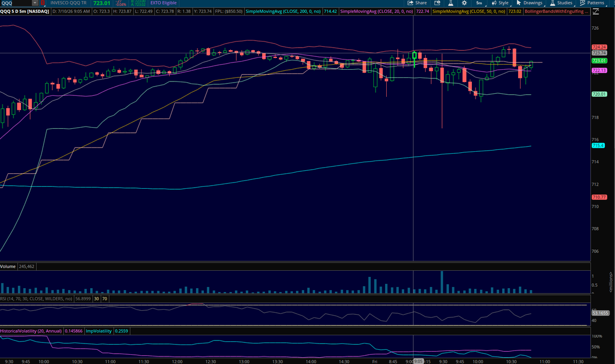Image resolution: width=615 pixels, height=364 pixels.
Task: Click the Fri date label on time axis
Action: [374, 361]
